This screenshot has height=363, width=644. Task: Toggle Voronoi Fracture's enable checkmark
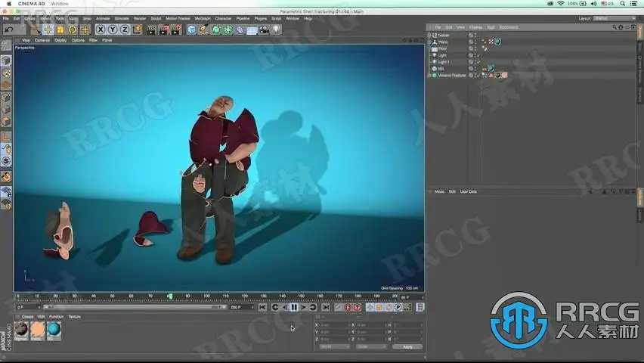point(478,75)
